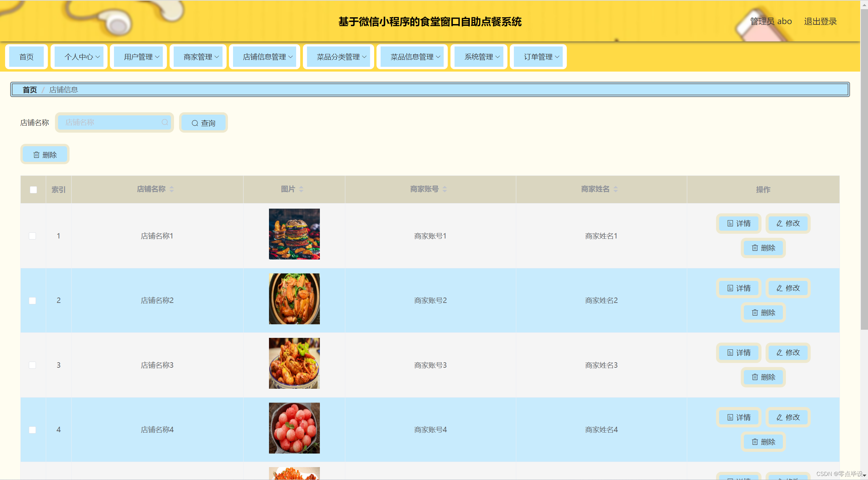This screenshot has width=868, height=480.
Task: Click the sort arrows on the 商家账号 column
Action: (445, 189)
